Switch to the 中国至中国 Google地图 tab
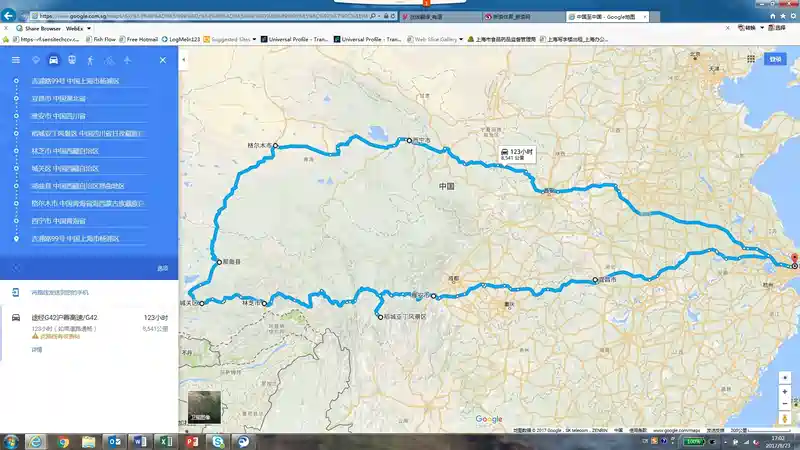The width and height of the screenshot is (800, 450). pos(605,17)
